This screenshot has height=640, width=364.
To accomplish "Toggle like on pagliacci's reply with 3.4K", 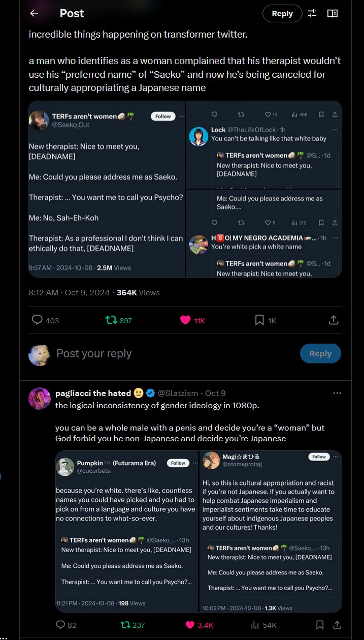I will click(190, 625).
